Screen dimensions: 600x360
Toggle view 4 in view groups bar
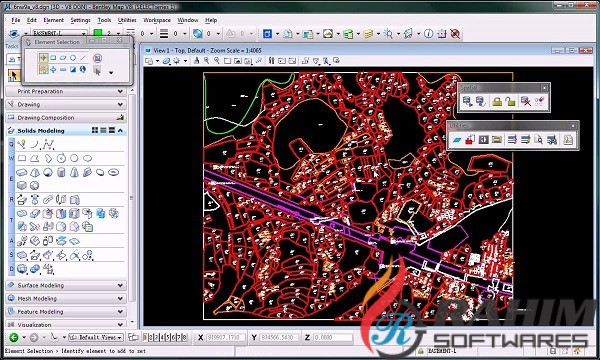point(162,337)
